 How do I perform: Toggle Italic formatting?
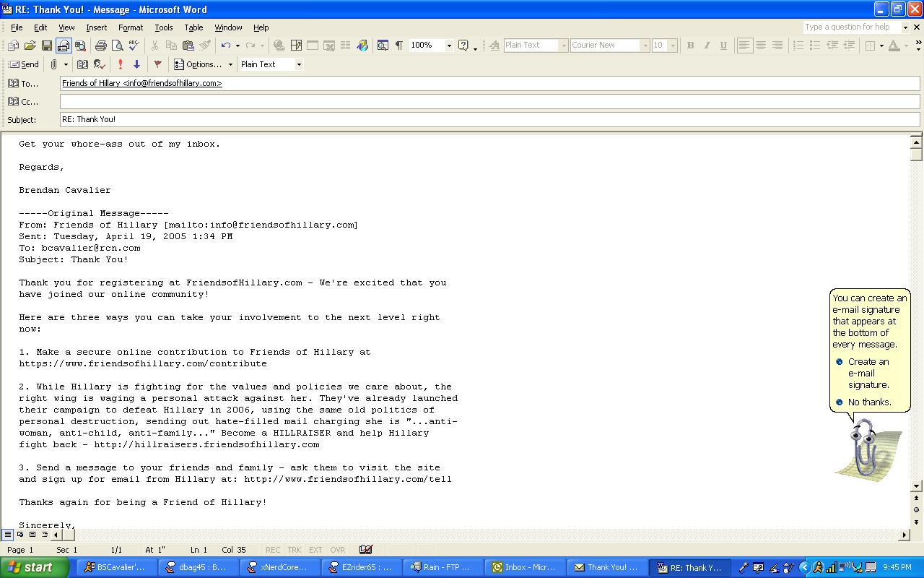707,46
